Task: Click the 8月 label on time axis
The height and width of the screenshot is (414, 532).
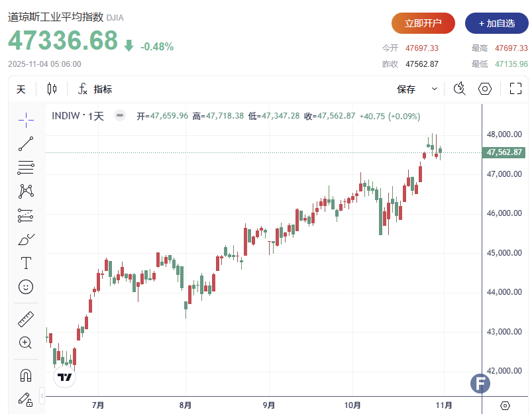Action: click(x=186, y=405)
